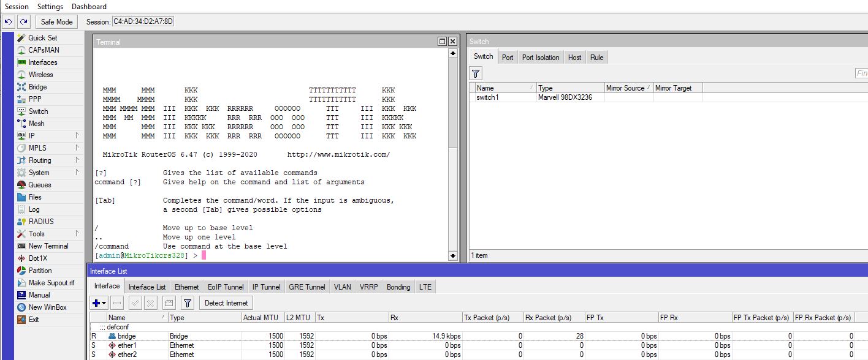
Task: Click the Terminal scrollbar down arrow
Action: 453,256
